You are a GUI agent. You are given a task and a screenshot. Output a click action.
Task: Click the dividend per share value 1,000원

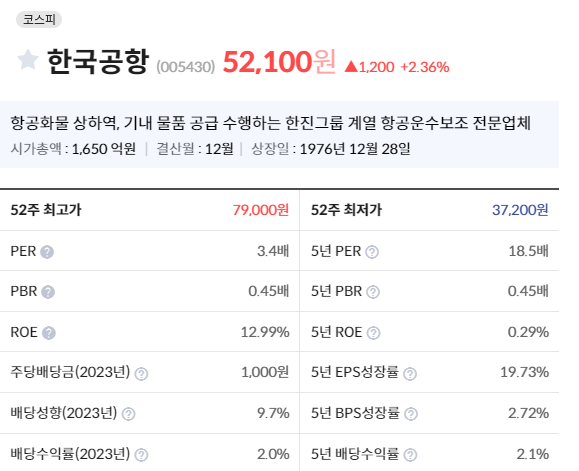[265, 372]
